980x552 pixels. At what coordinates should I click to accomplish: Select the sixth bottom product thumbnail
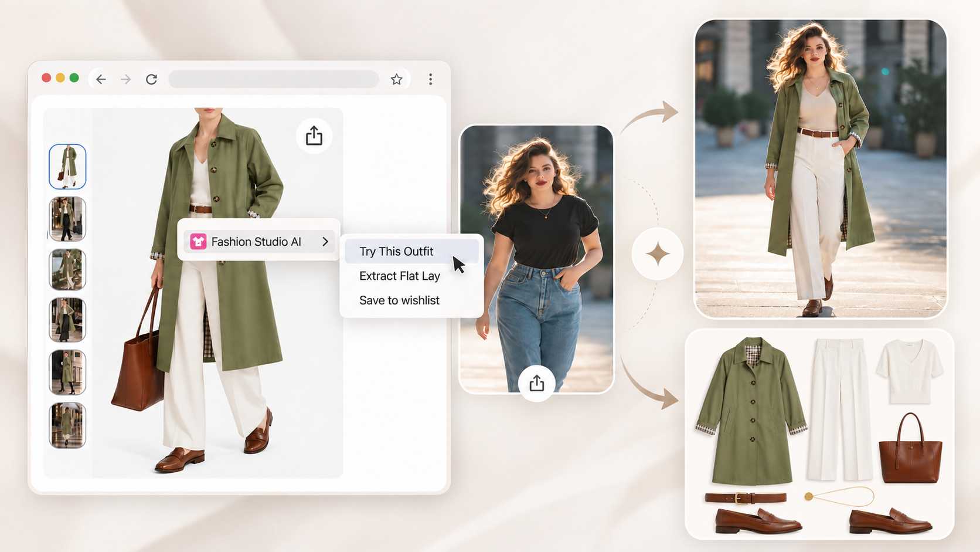tap(67, 425)
